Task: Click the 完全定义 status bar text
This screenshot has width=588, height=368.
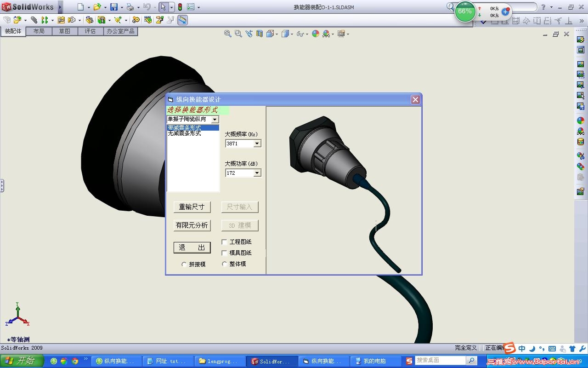Action: tap(466, 348)
